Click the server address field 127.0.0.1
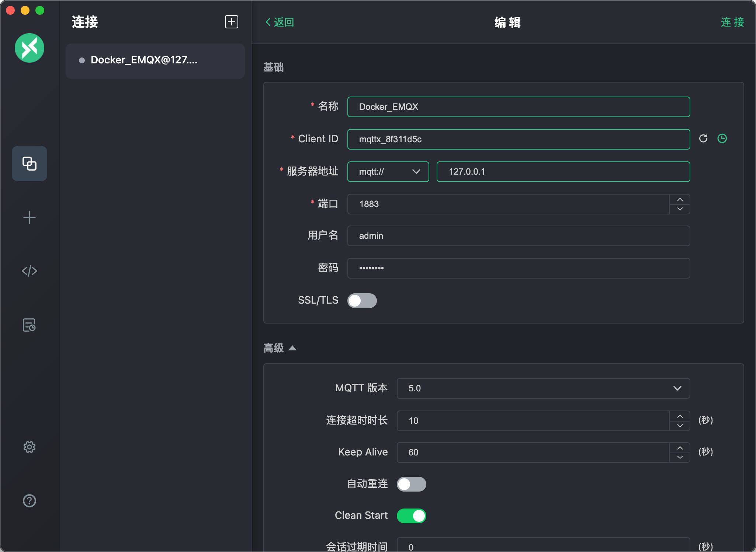The height and width of the screenshot is (552, 756). coord(563,172)
